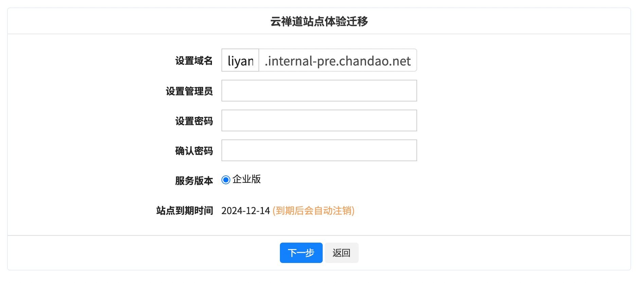
Task: Select the 企业版 radio button
Action: pyautogui.click(x=226, y=180)
